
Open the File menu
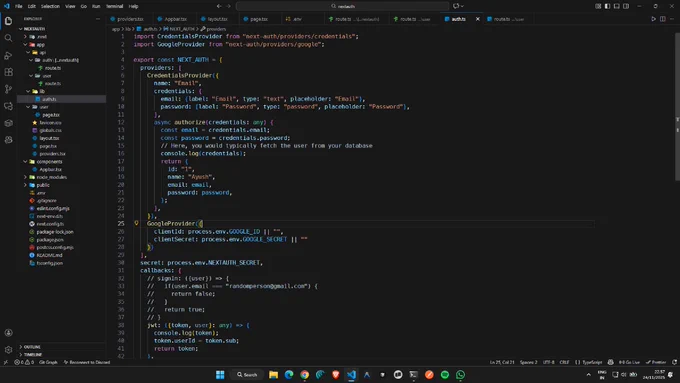coord(19,6)
